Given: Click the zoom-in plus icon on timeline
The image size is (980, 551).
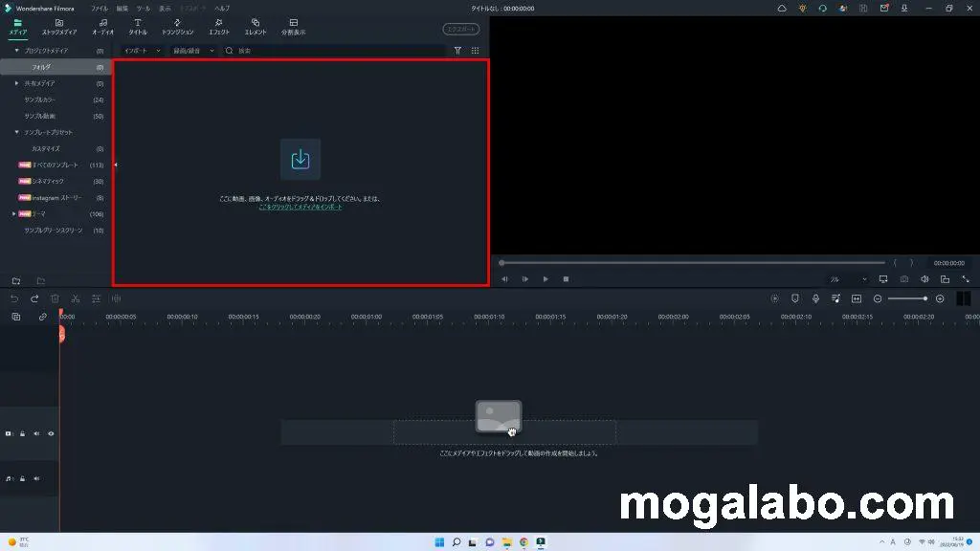Looking at the screenshot, I should pos(940,298).
